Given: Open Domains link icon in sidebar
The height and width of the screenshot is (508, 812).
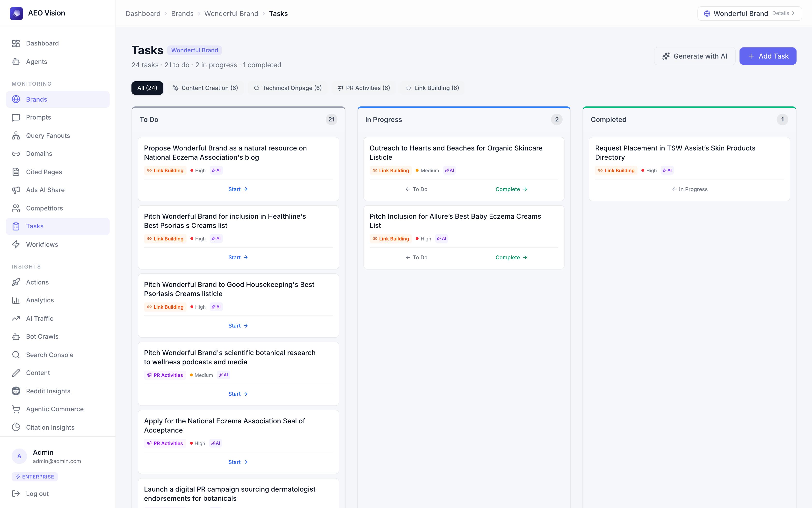Looking at the screenshot, I should (16, 154).
